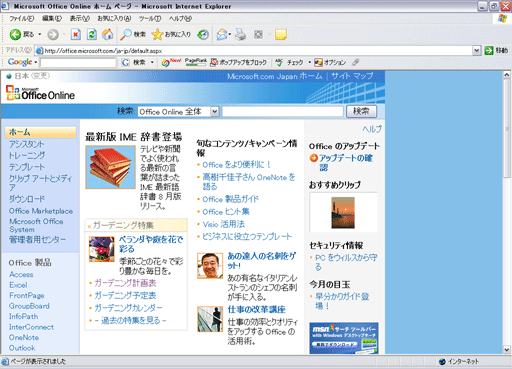Click the chef photo thumbnail

tap(210, 265)
